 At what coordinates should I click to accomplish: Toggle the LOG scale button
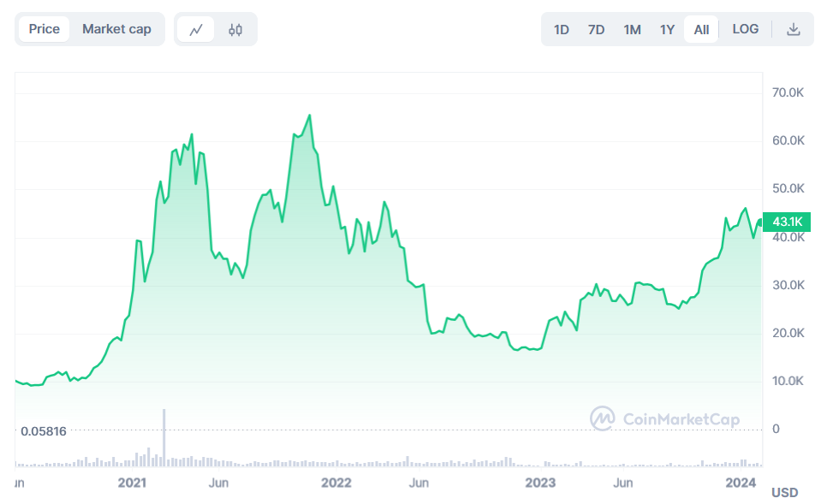tap(745, 29)
